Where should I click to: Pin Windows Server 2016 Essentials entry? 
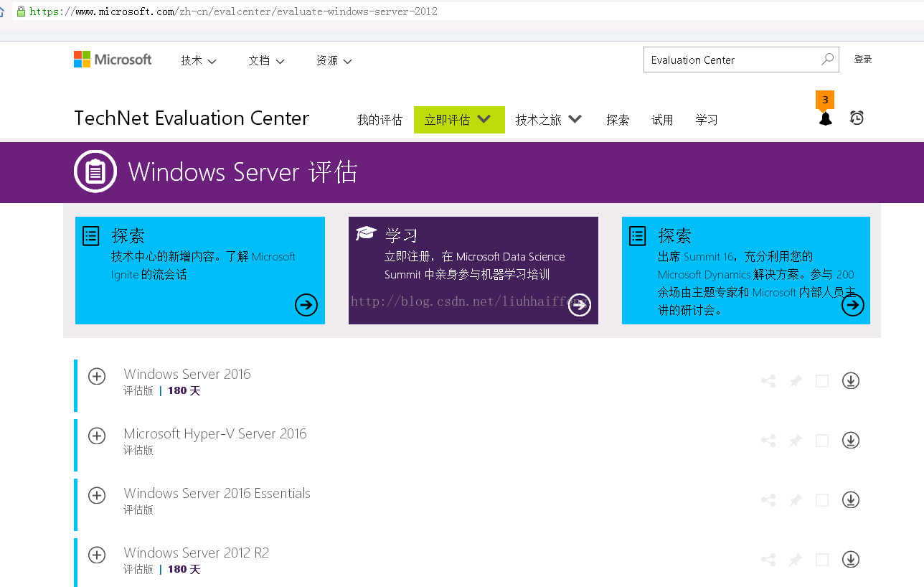click(796, 500)
